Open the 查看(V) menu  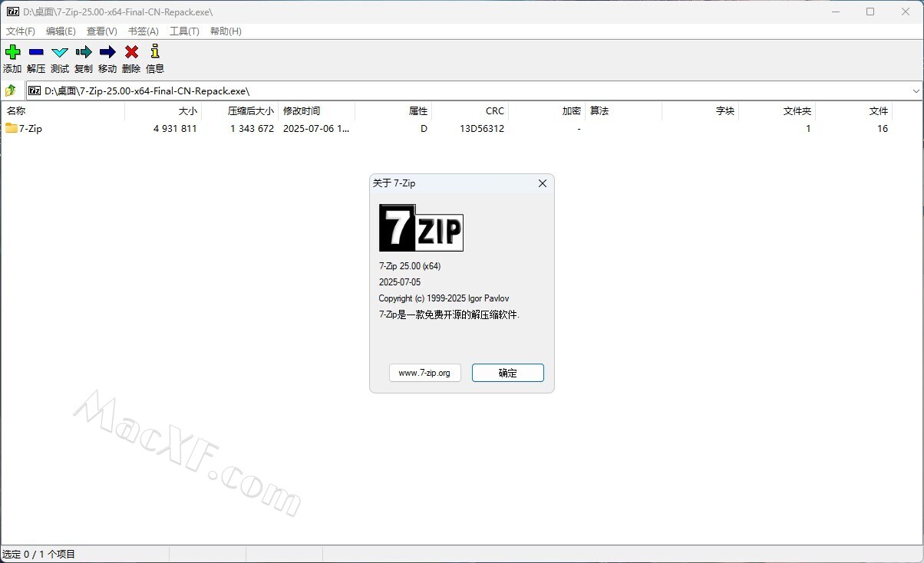tap(102, 31)
